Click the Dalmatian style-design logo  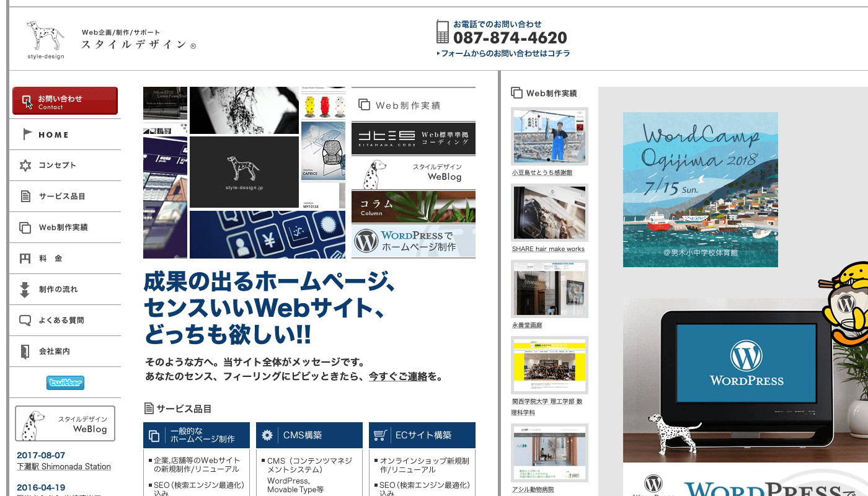coord(45,38)
